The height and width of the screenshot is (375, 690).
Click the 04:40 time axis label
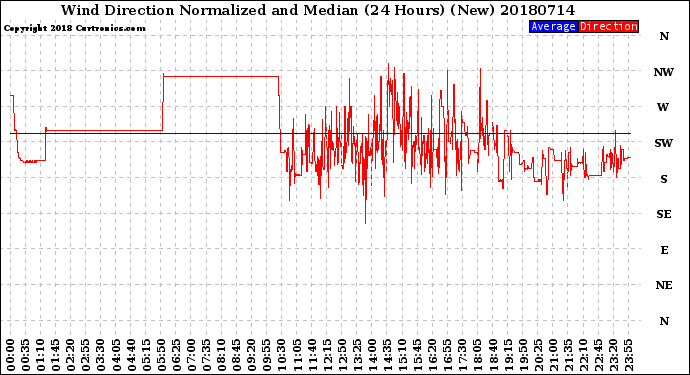pos(131,355)
